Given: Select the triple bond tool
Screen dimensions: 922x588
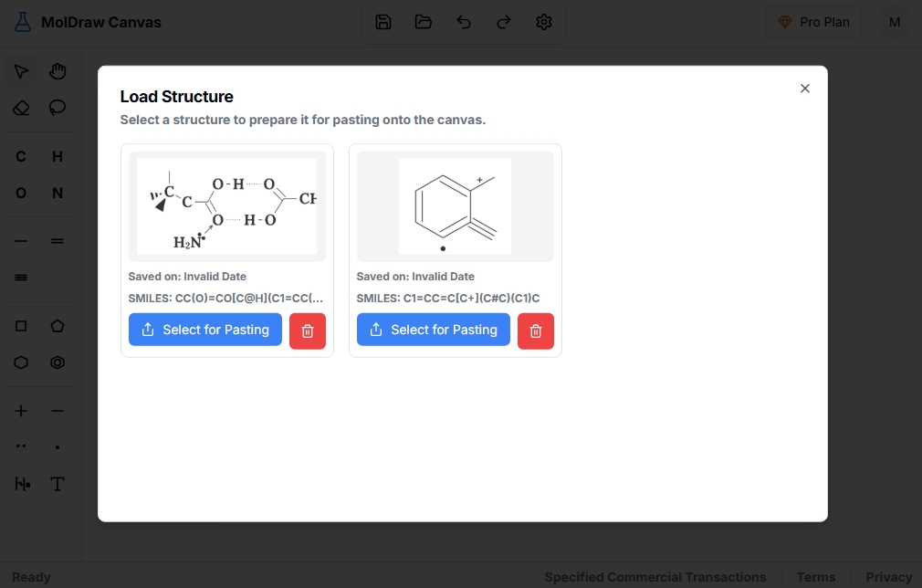Looking at the screenshot, I should (x=21, y=277).
